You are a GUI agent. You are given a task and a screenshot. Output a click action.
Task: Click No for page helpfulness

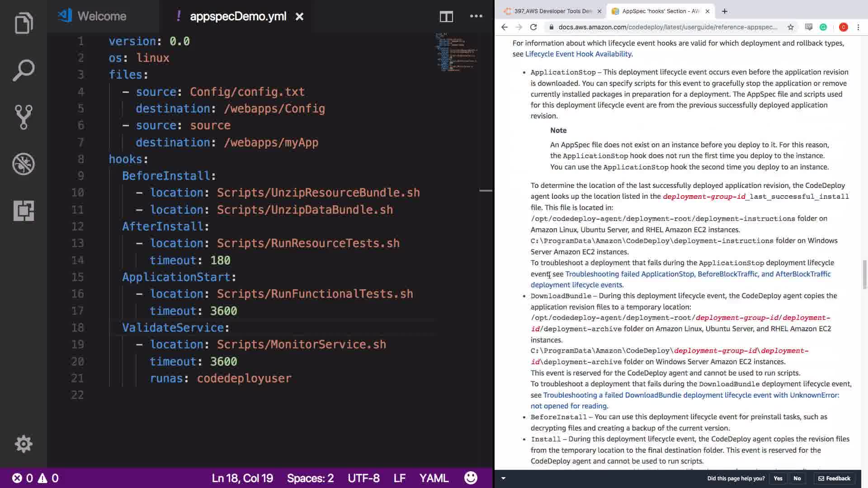coord(797,478)
